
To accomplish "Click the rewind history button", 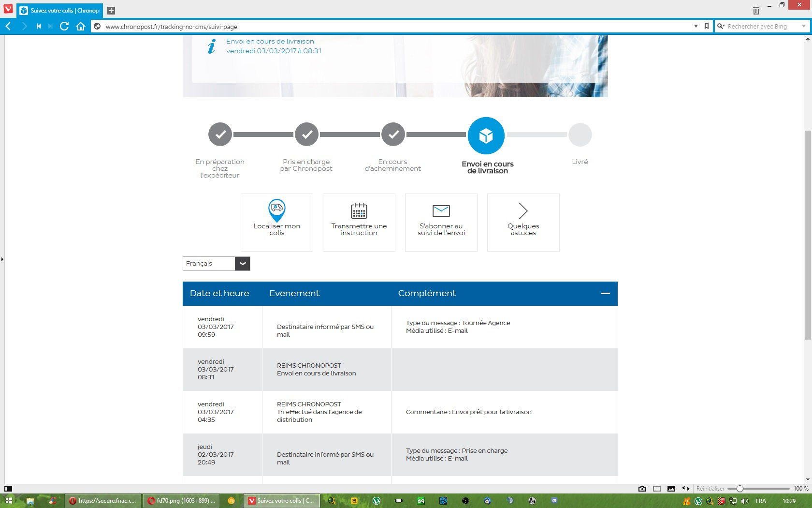I will point(39,26).
